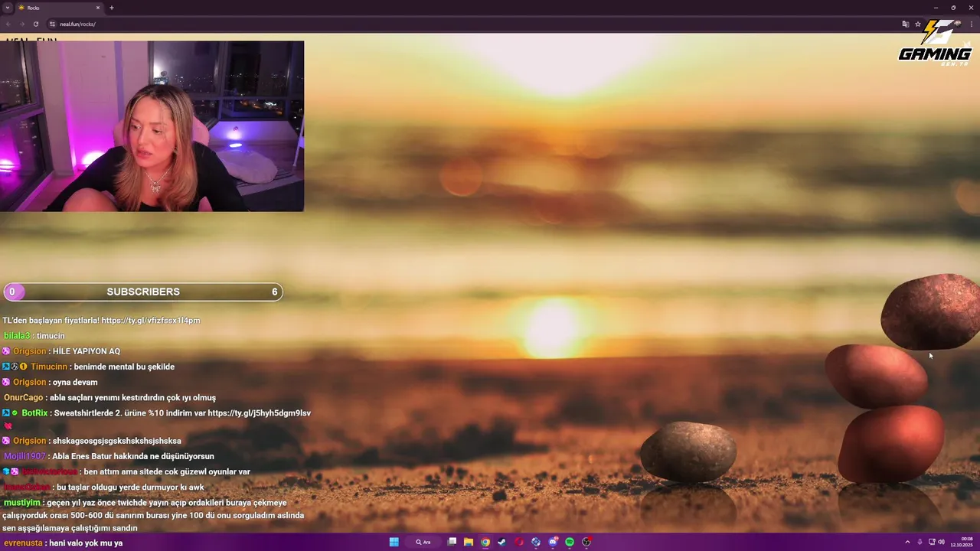980x551 pixels.
Task: Open OBS Studio from taskbar
Action: (586, 542)
